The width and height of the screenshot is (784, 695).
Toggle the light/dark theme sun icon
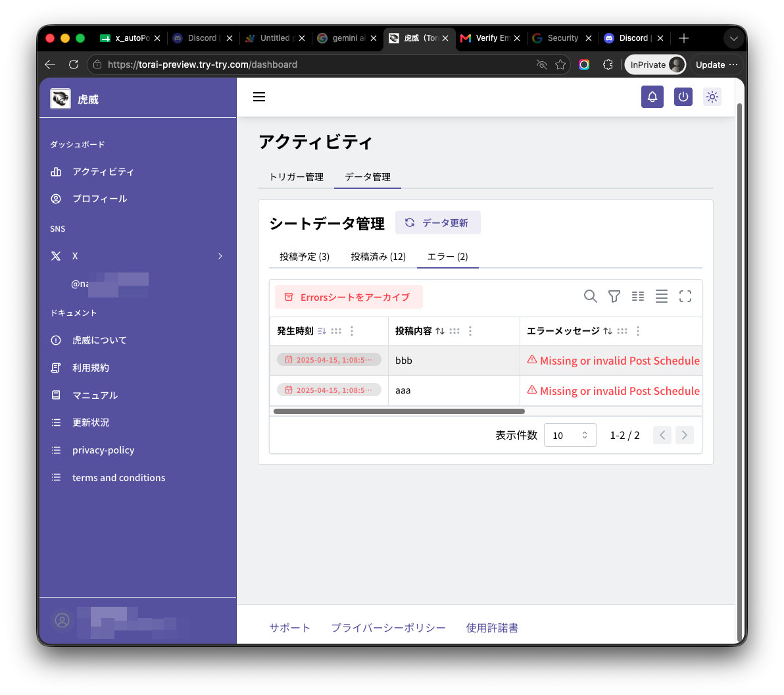coord(712,97)
